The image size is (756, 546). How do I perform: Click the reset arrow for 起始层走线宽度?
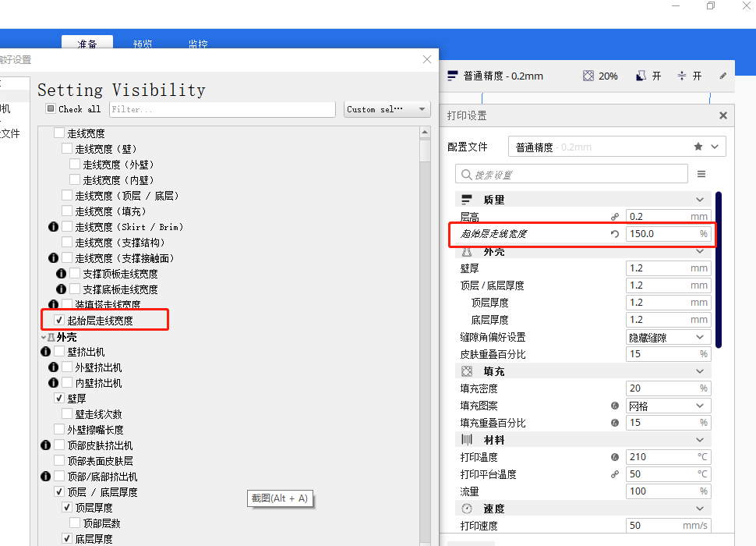(x=615, y=234)
